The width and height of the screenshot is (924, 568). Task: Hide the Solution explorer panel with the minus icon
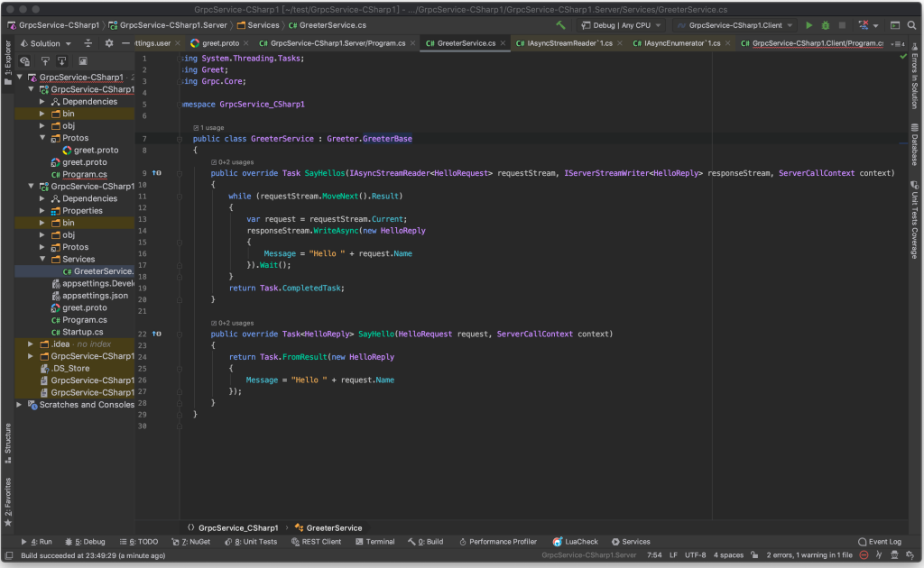click(125, 43)
